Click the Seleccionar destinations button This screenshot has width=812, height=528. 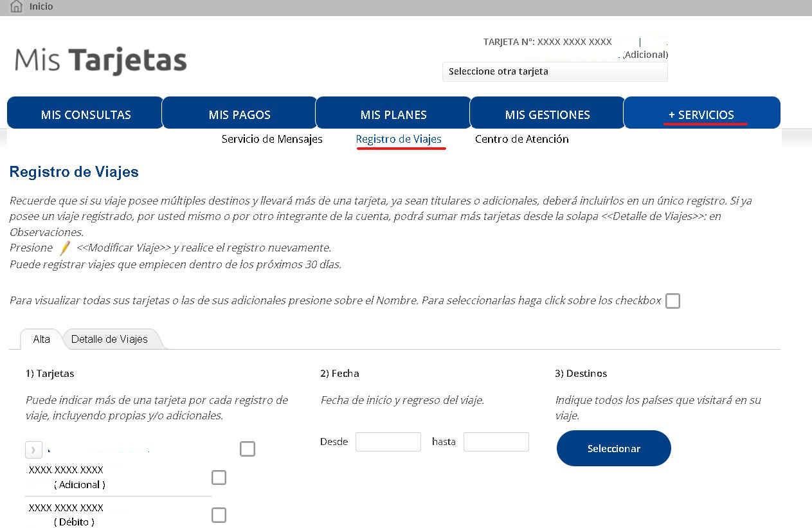614,448
